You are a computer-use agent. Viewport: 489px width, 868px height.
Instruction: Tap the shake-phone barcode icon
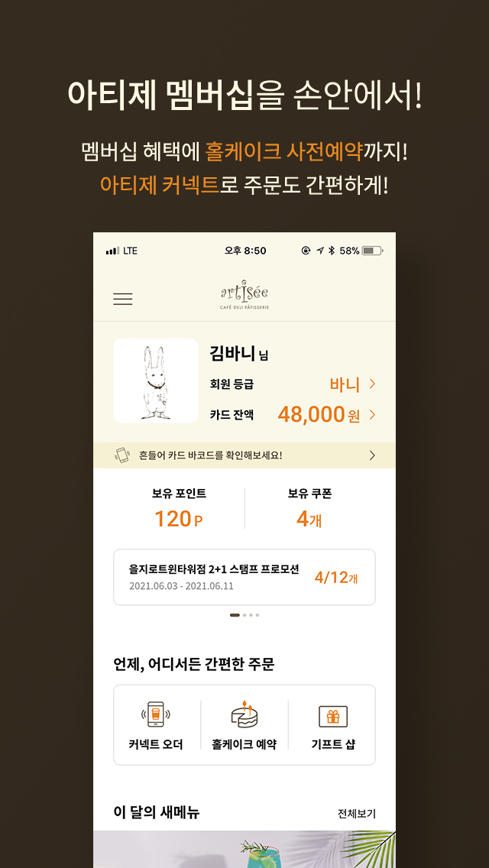[121, 455]
